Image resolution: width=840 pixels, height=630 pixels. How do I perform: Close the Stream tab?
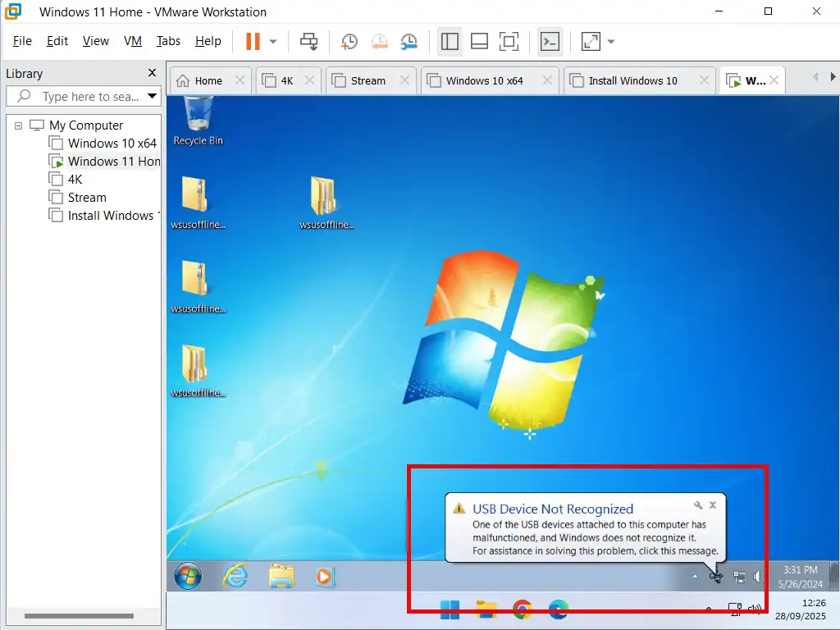click(404, 80)
